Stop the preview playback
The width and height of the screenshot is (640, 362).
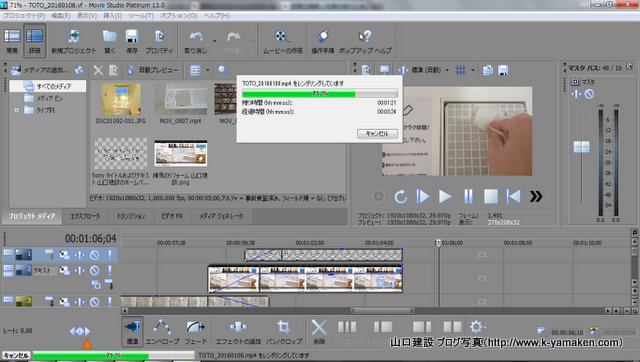(x=491, y=197)
